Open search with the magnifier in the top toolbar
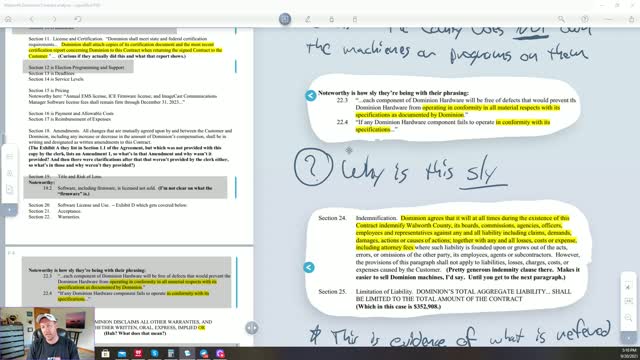 [561, 19]
